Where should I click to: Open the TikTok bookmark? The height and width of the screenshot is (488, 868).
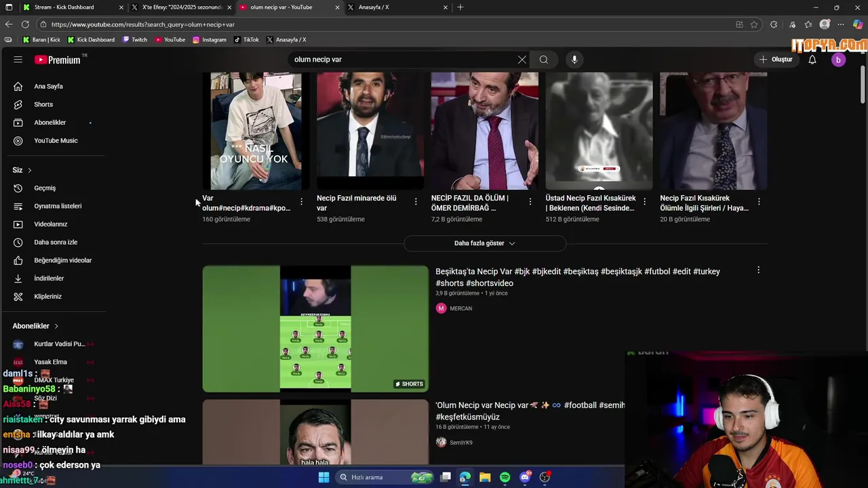pos(246,40)
